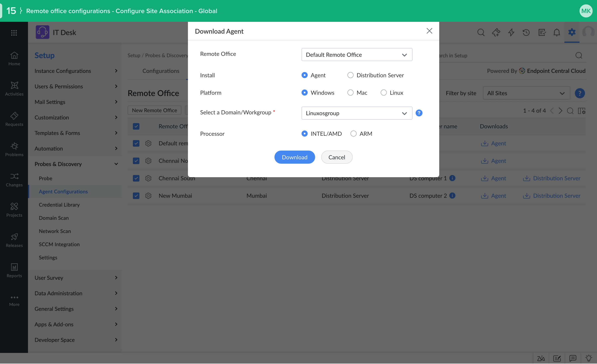The image size is (597, 364).
Task: Collapse Probes & Discovery section
Action: click(x=76, y=164)
